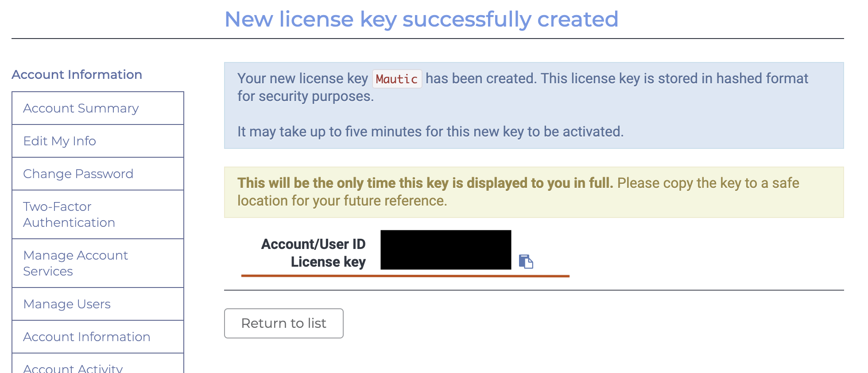
Task: Click the 'New license key successfully created' title
Action: (x=421, y=19)
